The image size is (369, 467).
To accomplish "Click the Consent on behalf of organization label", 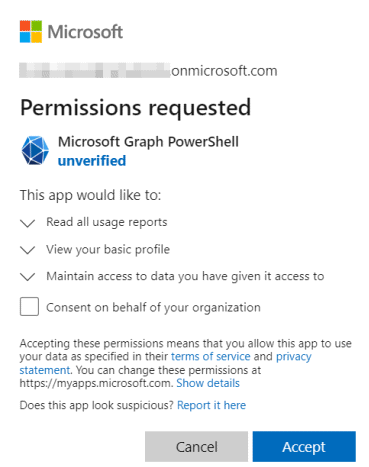I will click(153, 307).
